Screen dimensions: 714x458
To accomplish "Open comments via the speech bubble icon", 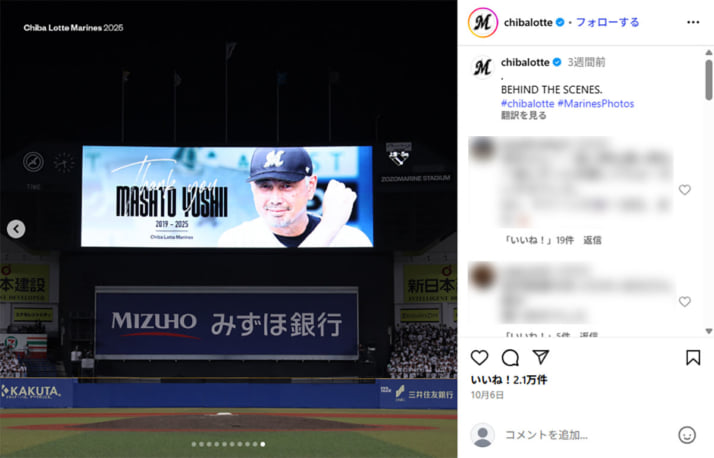I will 510,358.
